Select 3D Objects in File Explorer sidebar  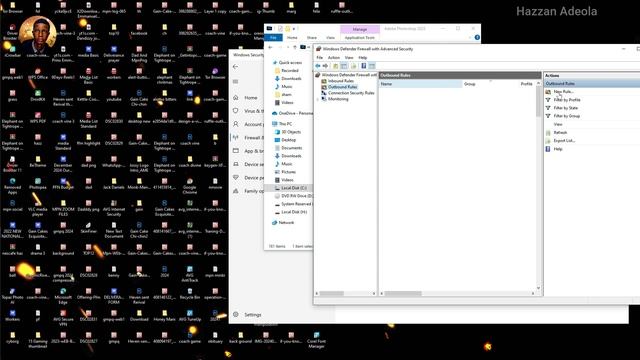pyautogui.click(x=291, y=132)
